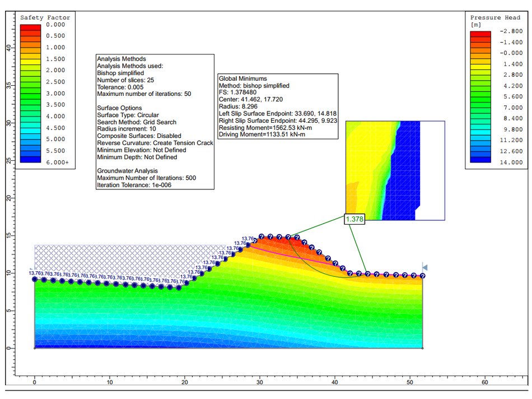Click the leftmost 13.76 head boundary node
Viewport: 532px width, 399px height.
click(35, 279)
